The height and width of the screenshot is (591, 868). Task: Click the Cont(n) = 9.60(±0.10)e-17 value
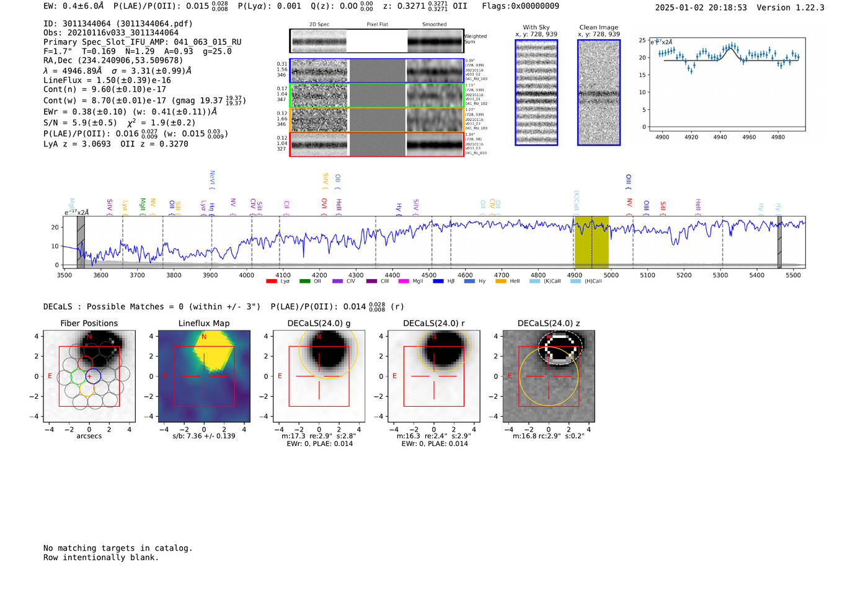coord(105,89)
